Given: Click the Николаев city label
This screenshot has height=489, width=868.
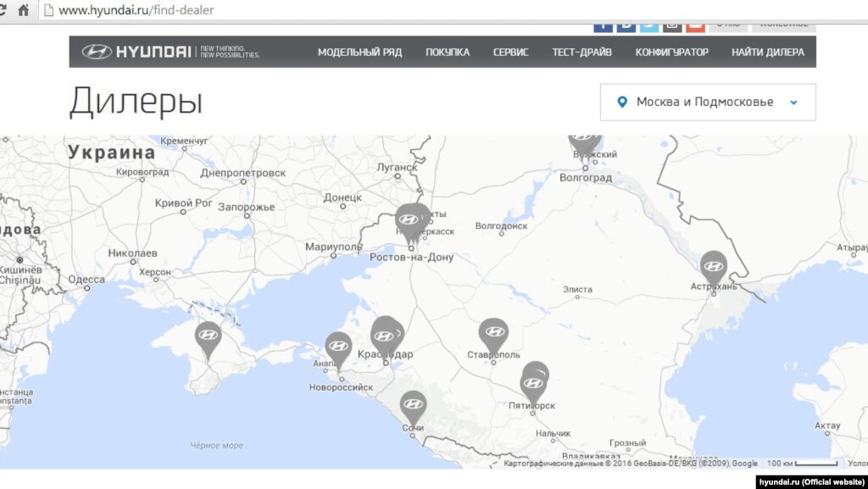Looking at the screenshot, I should click(132, 253).
